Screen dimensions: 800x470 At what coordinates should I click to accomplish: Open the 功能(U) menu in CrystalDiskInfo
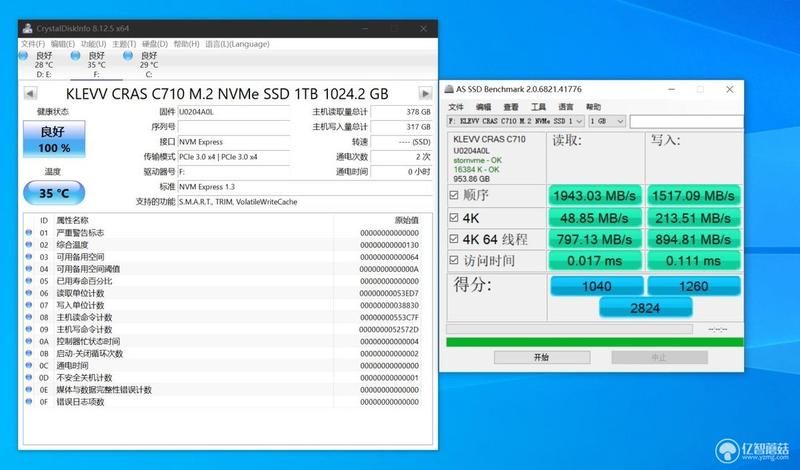tap(93, 44)
